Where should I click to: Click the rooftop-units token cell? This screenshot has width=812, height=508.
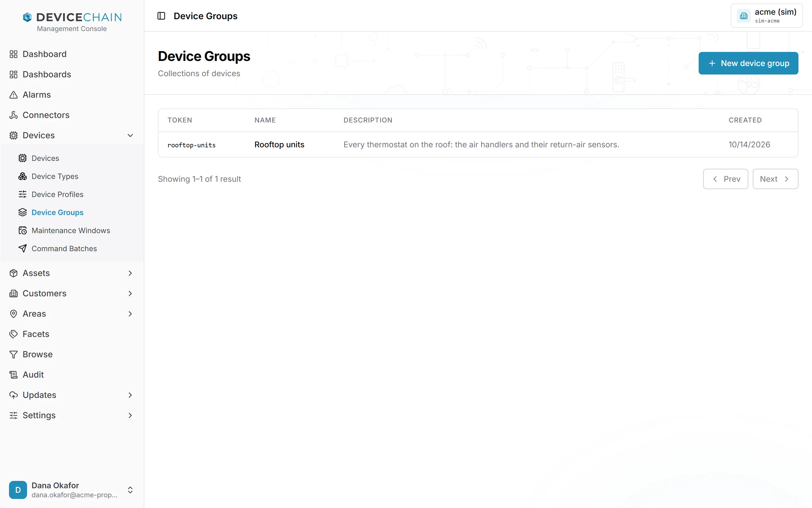(x=192, y=145)
